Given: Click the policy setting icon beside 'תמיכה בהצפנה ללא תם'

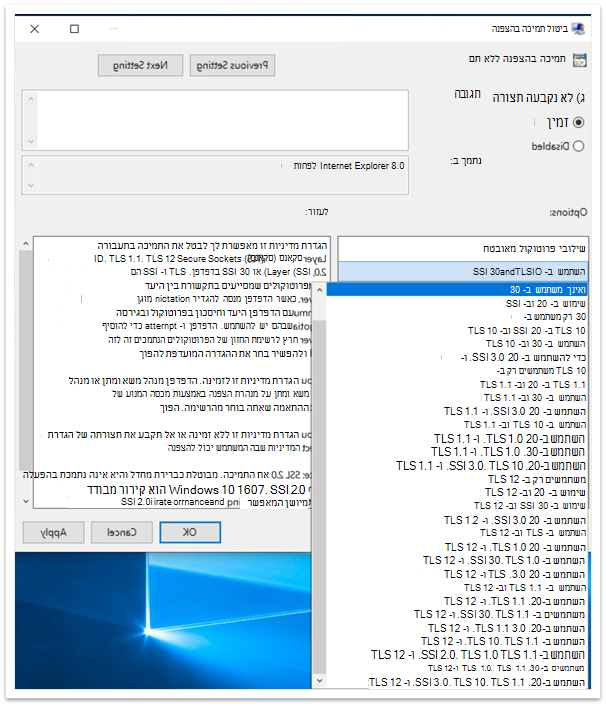Looking at the screenshot, I should pyautogui.click(x=579, y=60).
